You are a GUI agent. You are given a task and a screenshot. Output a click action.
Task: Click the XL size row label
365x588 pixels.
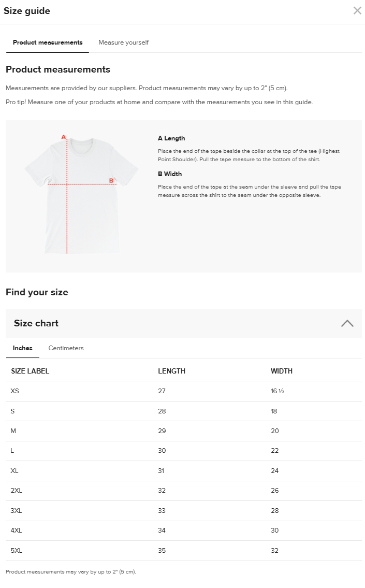[14, 471]
